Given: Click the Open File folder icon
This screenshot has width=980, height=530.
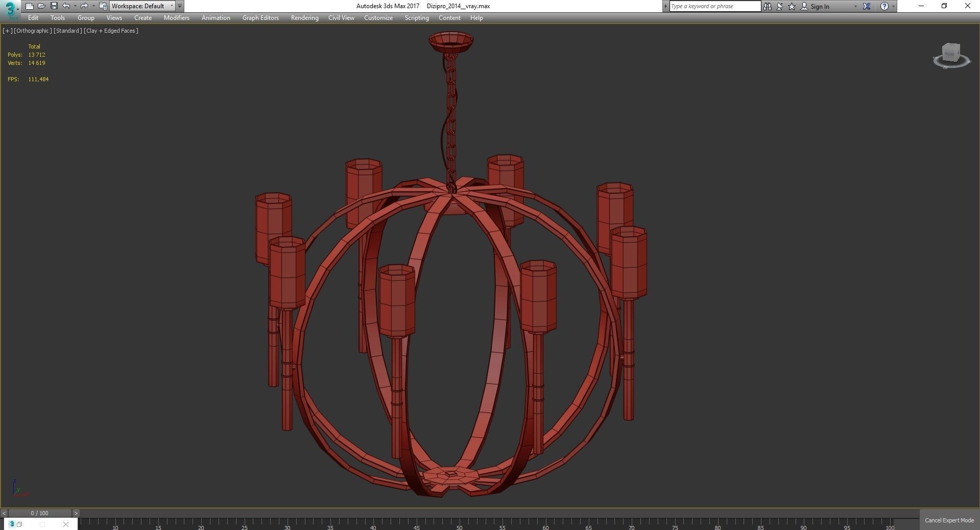Looking at the screenshot, I should click(x=41, y=6).
